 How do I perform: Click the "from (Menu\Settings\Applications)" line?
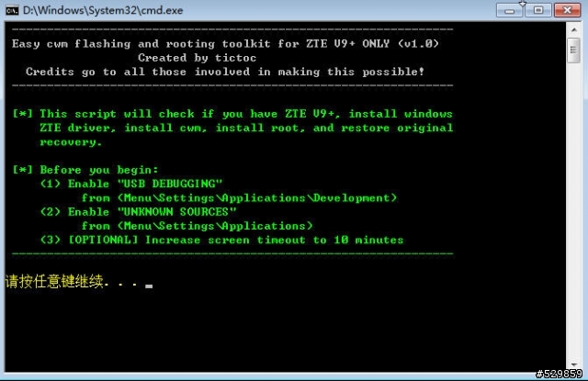coord(198,226)
